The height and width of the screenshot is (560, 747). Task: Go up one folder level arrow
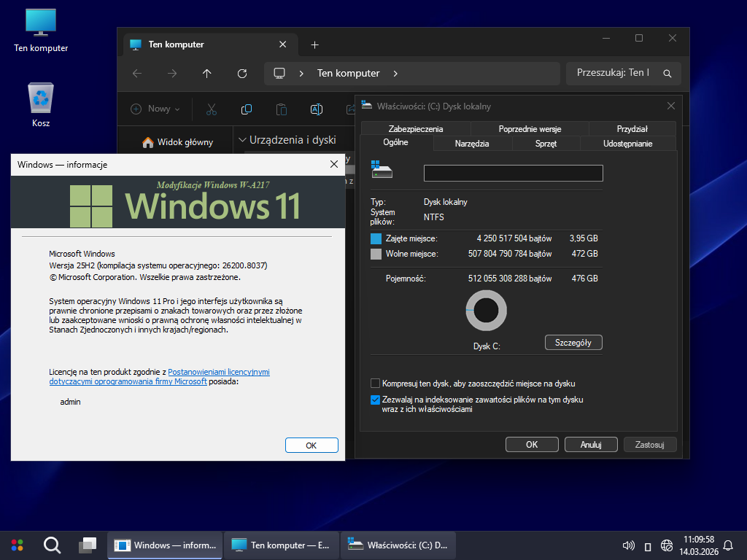click(207, 74)
